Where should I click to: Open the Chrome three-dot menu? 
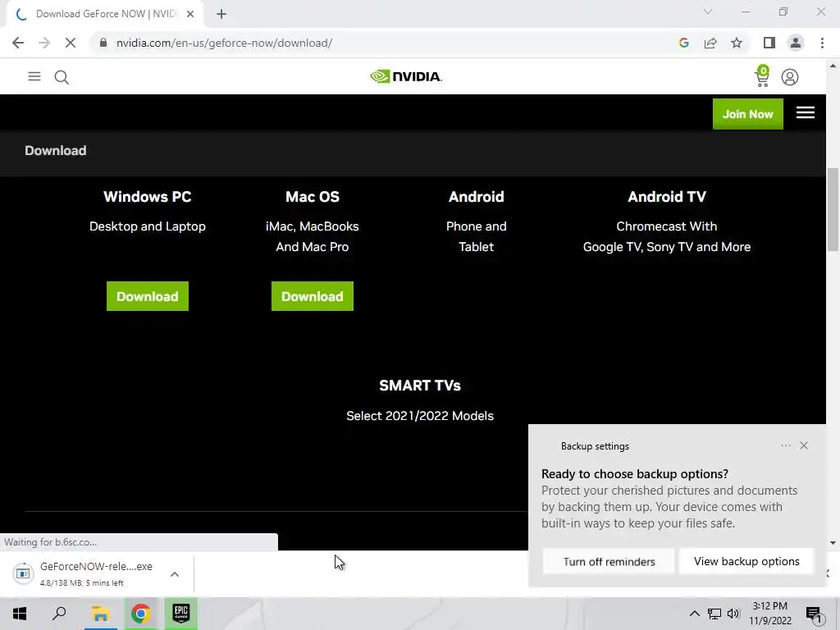coord(822,43)
